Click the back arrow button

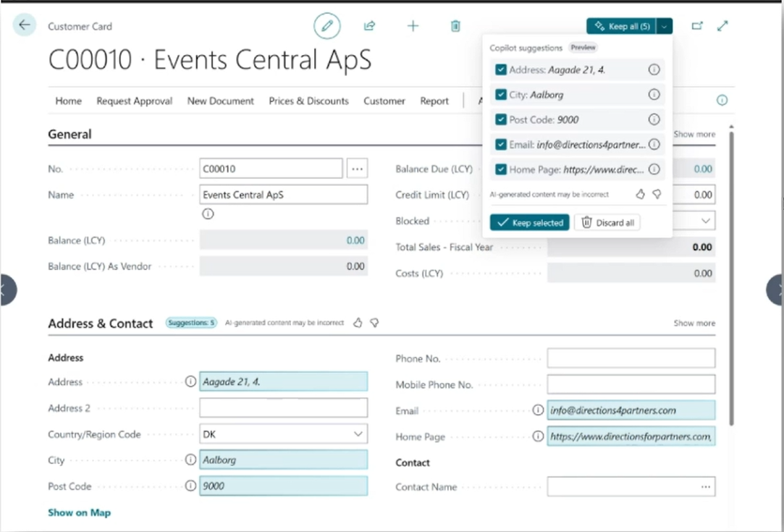(25, 25)
